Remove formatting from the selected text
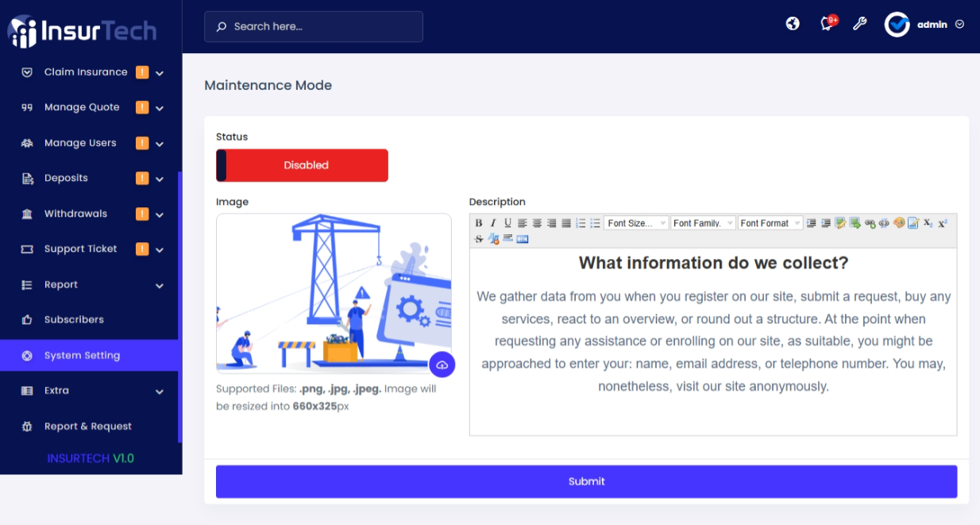 click(x=493, y=238)
